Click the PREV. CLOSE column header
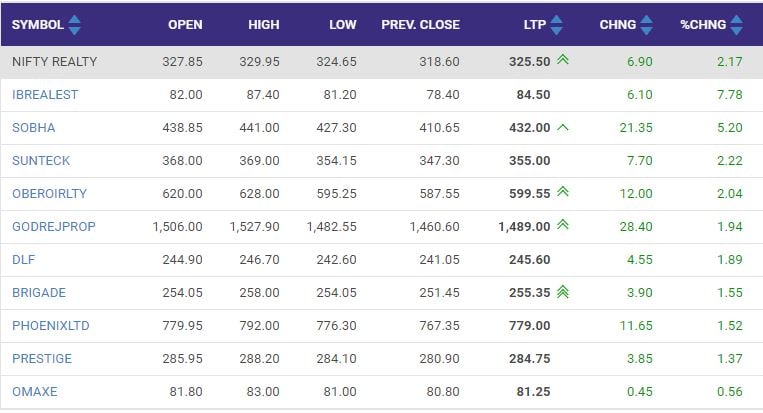This screenshot has width=763, height=413. pos(420,24)
